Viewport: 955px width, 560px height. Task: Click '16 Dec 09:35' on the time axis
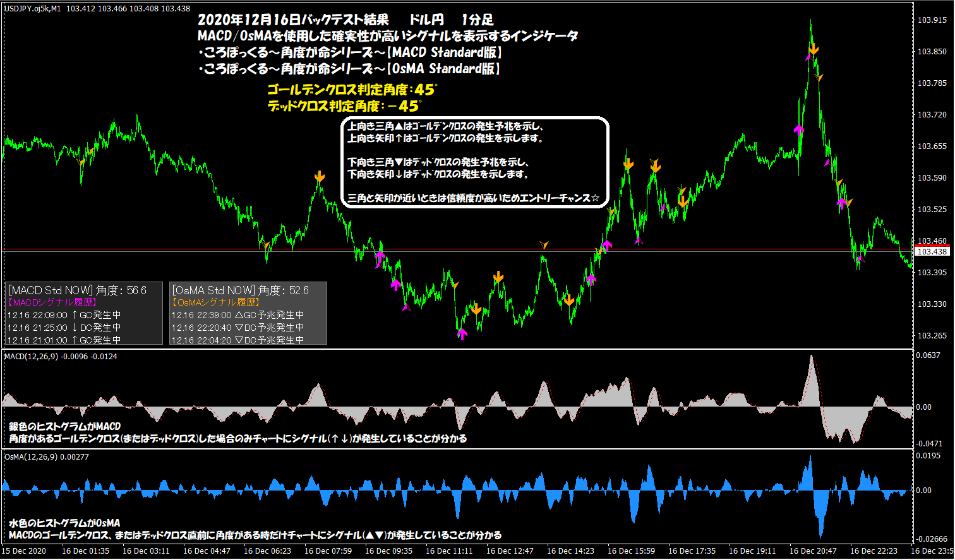[x=388, y=551]
